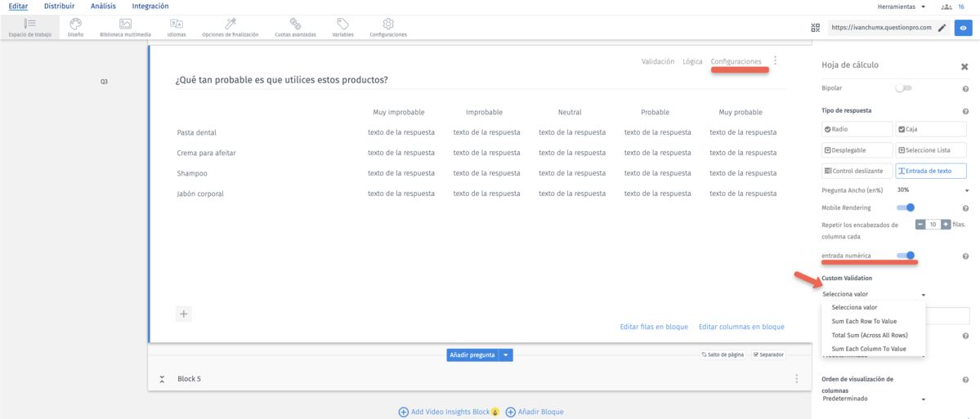Choose Sum Each Column To Value
The width and height of the screenshot is (980, 419).
(869, 349)
